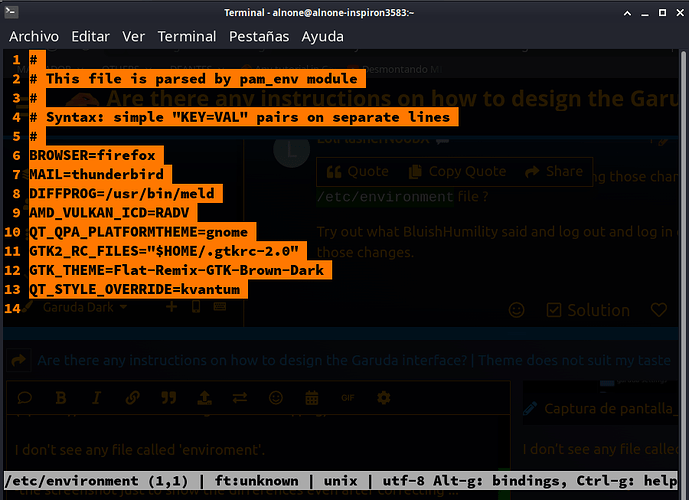
Task: Close the Terminal window
Action: click(673, 11)
